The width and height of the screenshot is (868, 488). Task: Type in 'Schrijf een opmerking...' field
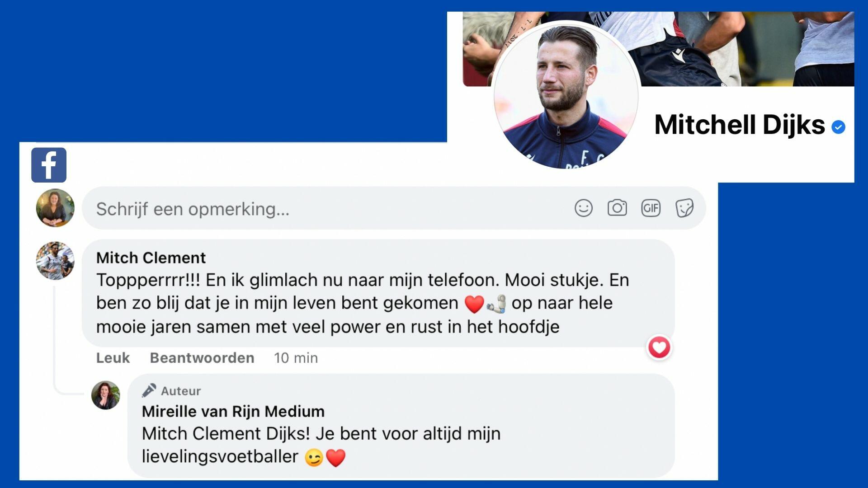pyautogui.click(x=316, y=209)
